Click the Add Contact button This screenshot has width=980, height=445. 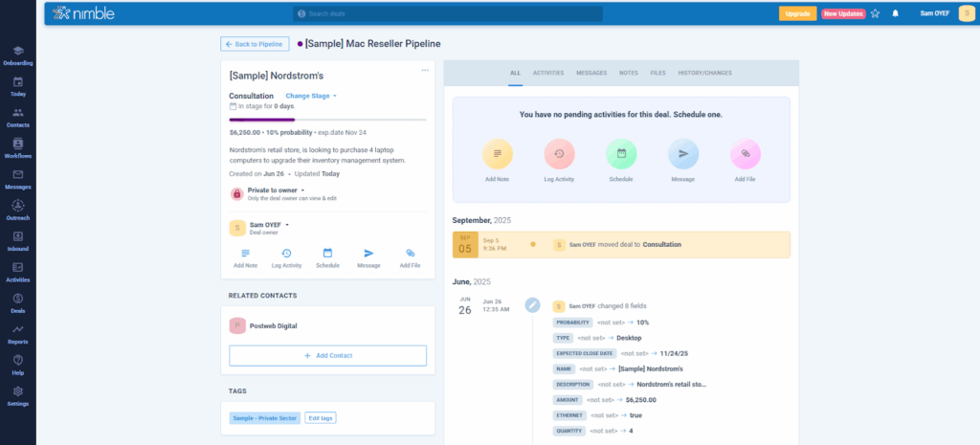(x=327, y=355)
